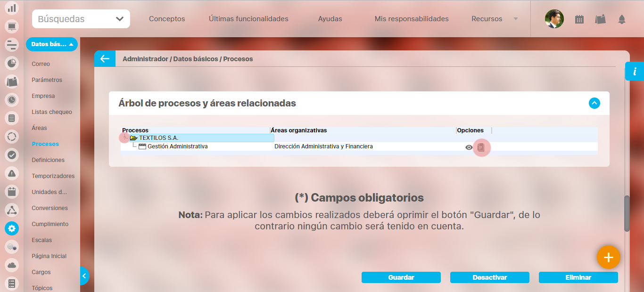
Task: View Gestión Administrativa with the eye icon
Action: [469, 147]
